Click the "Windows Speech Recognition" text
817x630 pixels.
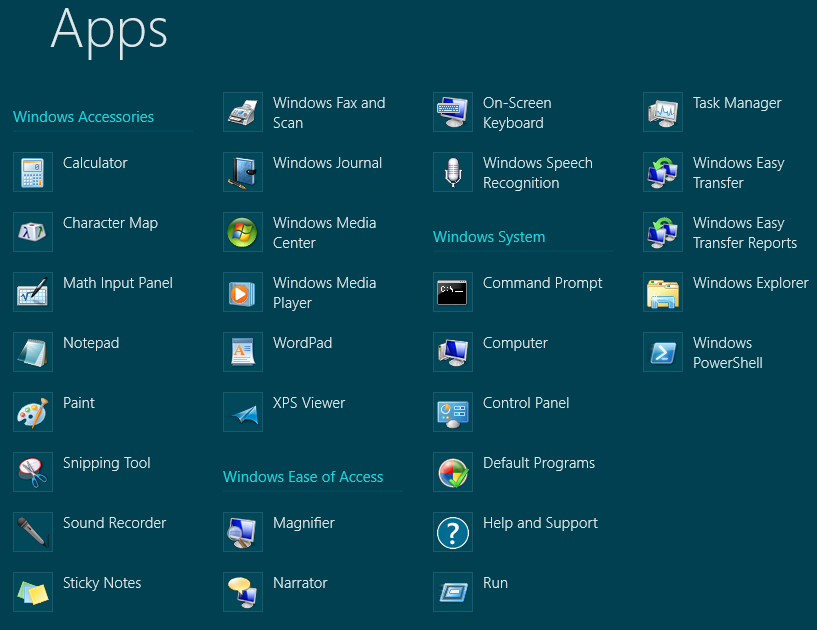(x=538, y=173)
